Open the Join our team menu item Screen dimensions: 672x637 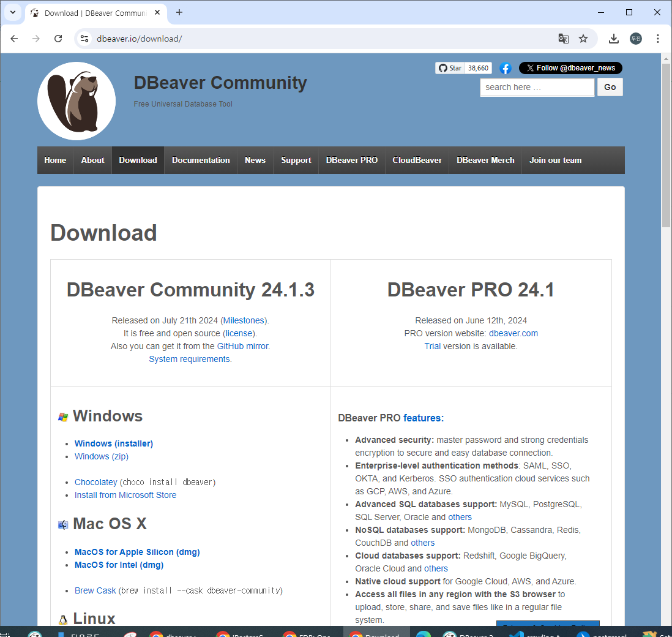(556, 160)
